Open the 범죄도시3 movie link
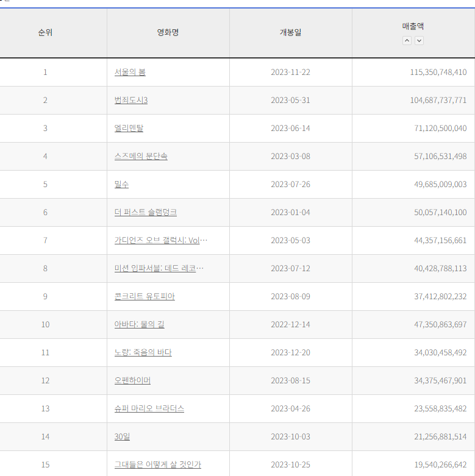Image resolution: width=475 pixels, height=476 pixels. tap(131, 100)
